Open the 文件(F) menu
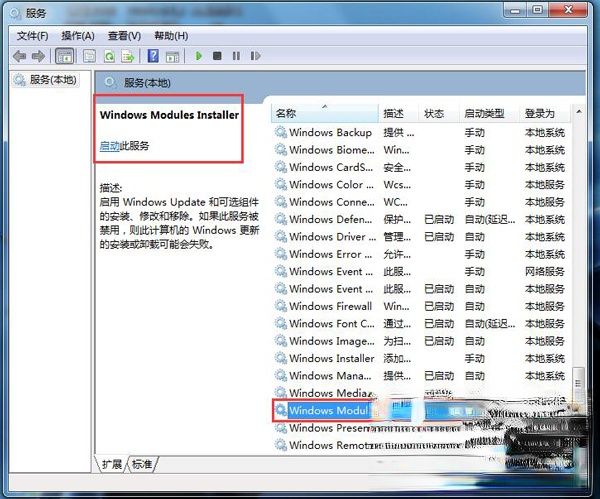 33,36
